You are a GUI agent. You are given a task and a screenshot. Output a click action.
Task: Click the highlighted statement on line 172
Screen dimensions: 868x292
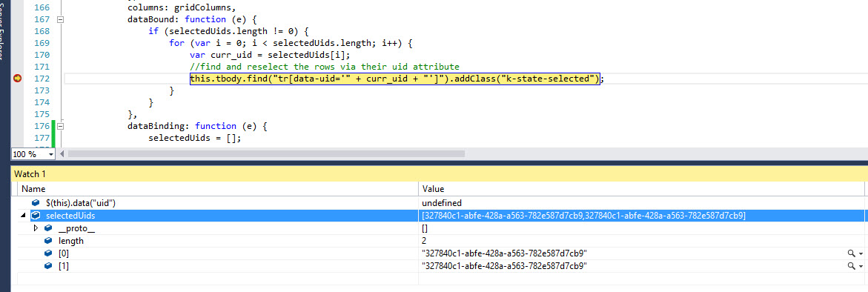tap(394, 79)
